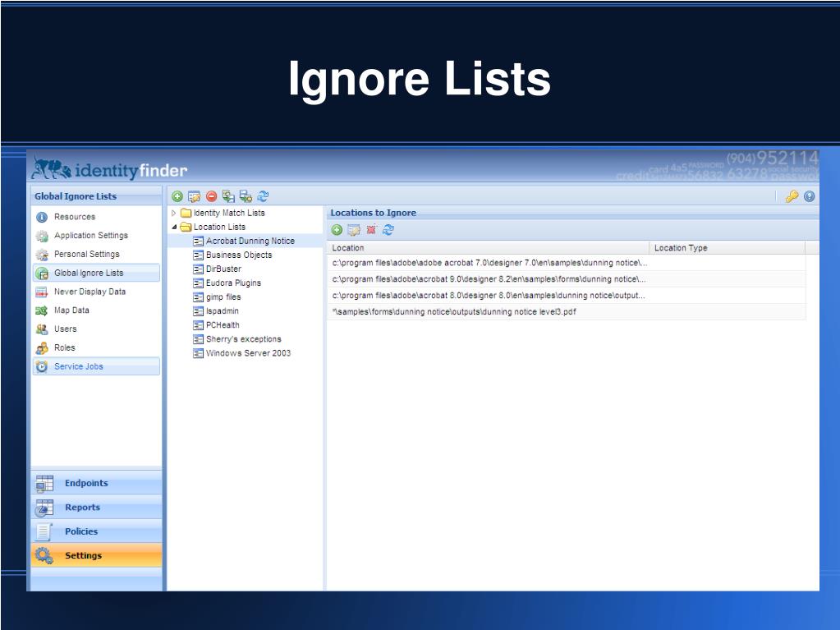Click the Map Data icon

42,310
